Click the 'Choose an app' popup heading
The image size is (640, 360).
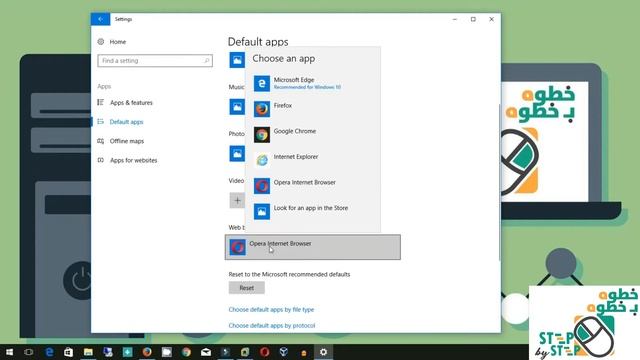[284, 58]
